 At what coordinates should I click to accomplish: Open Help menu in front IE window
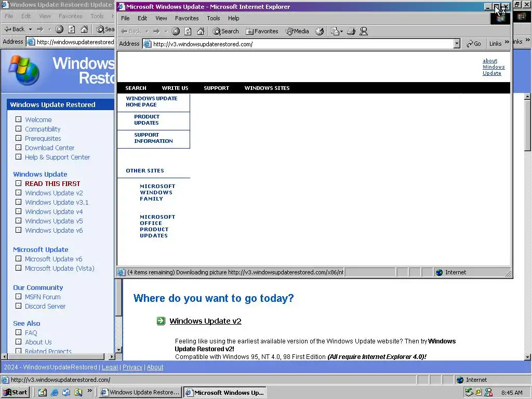233,18
